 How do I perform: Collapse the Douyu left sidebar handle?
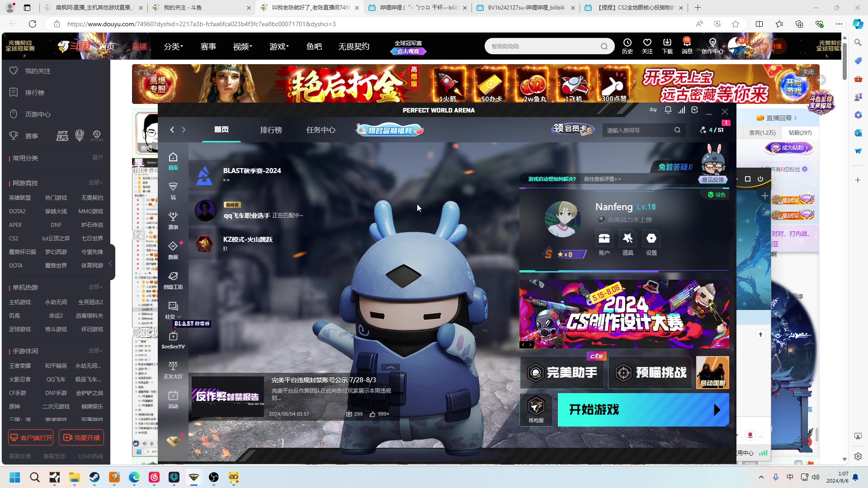pos(111,263)
